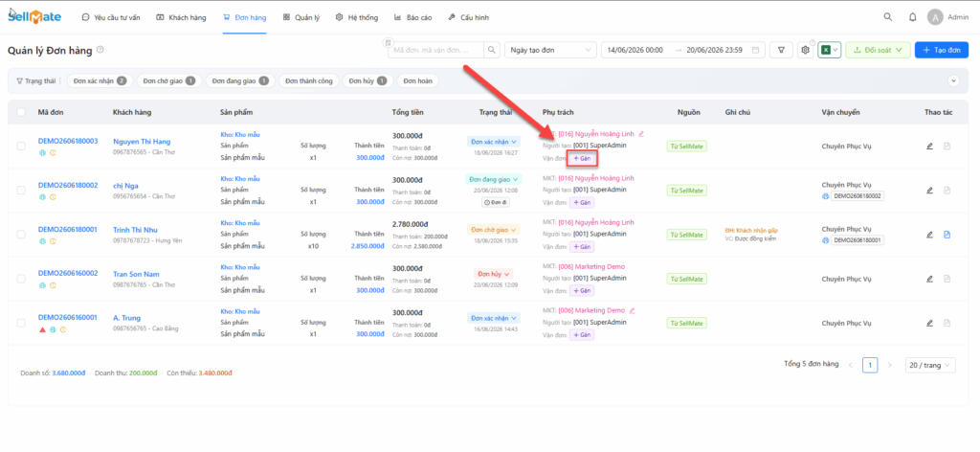Click the pink pencil beside Nguyễn Hoàng Linh in the first row
This screenshot has width=980, height=452.
tap(640, 133)
